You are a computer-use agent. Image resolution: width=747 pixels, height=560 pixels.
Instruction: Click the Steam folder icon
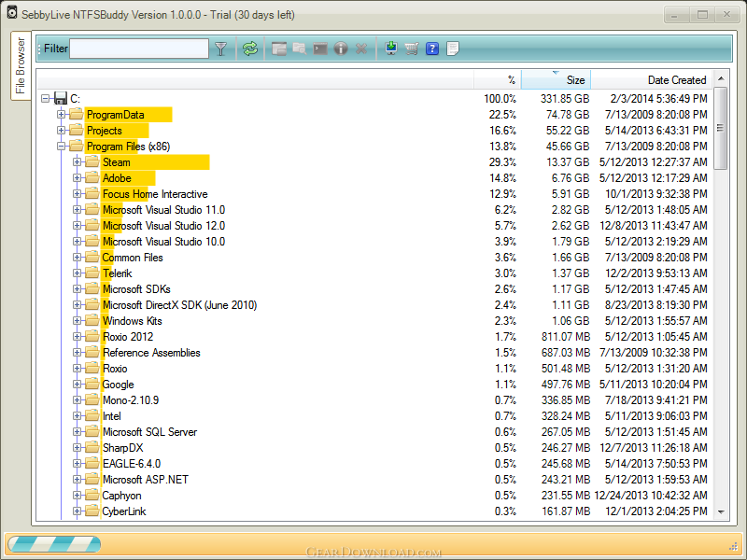click(x=92, y=161)
